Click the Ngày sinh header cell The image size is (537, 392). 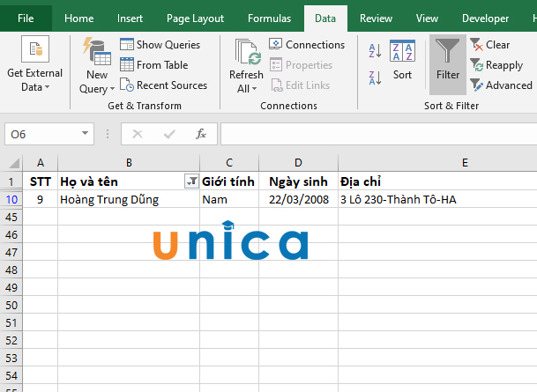[x=298, y=181]
